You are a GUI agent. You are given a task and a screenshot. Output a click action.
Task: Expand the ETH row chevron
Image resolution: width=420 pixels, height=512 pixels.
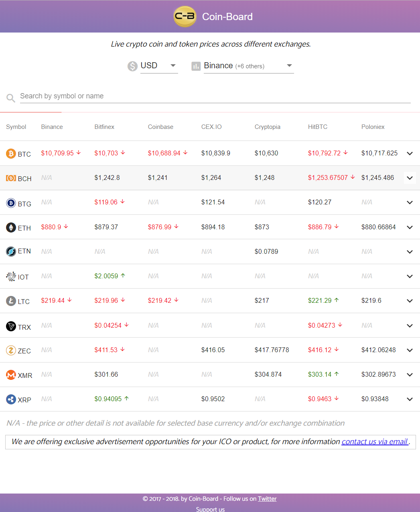(x=410, y=227)
